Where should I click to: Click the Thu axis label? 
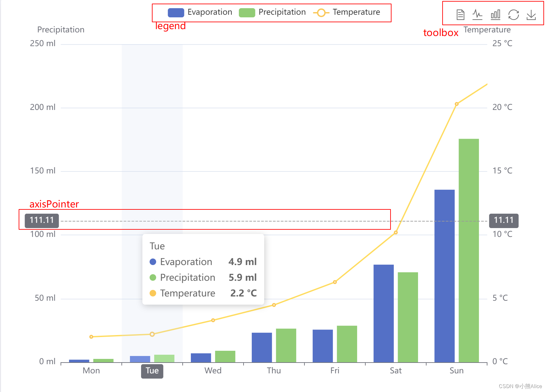point(274,371)
